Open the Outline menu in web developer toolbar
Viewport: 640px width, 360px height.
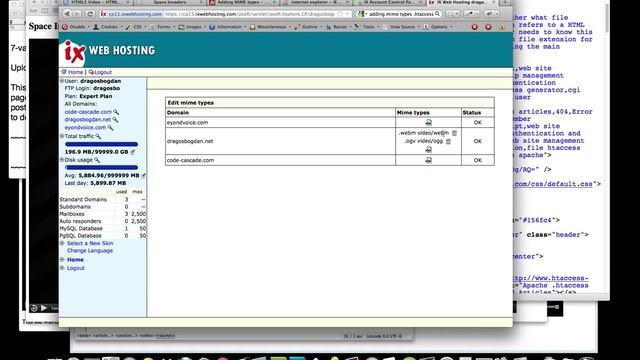pos(307,27)
